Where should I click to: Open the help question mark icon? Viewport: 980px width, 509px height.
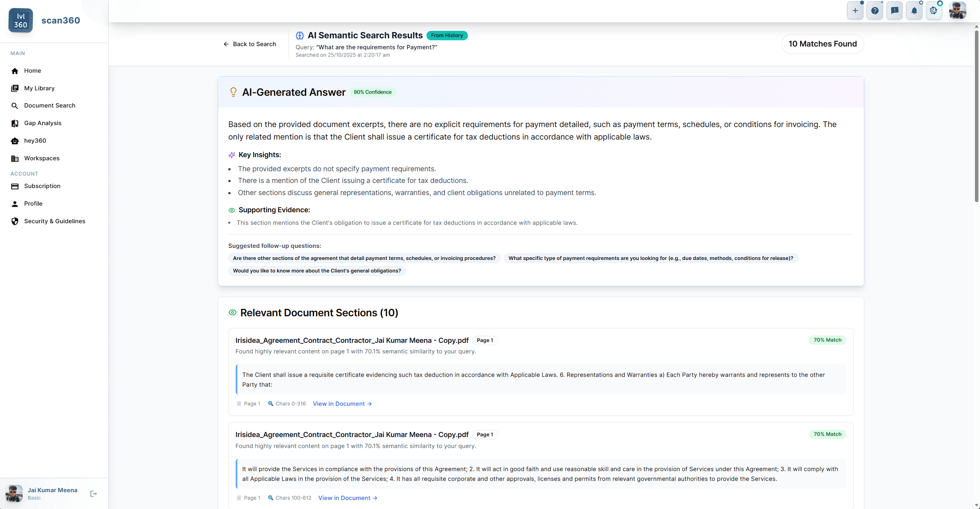pos(875,11)
